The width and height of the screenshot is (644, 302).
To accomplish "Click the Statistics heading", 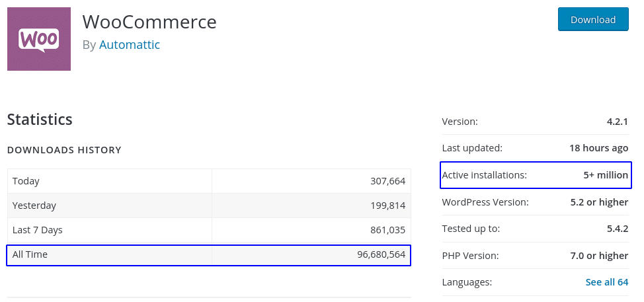I will click(x=40, y=120).
